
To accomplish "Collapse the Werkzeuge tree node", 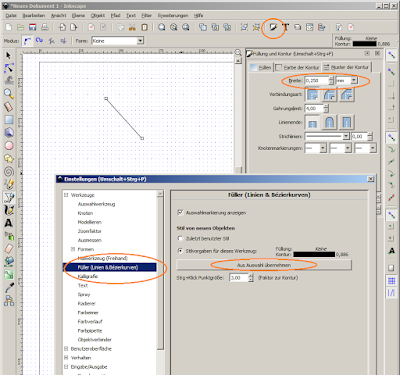I will (66, 195).
